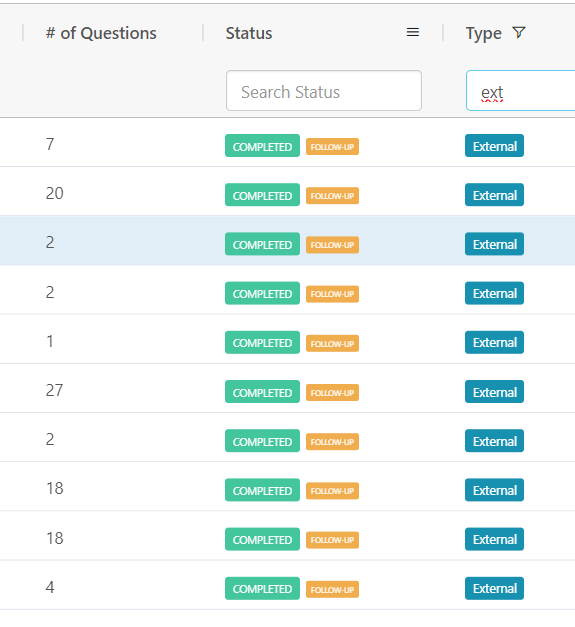Click the FOLLOW-UP badge in the 1-question row

332,343
